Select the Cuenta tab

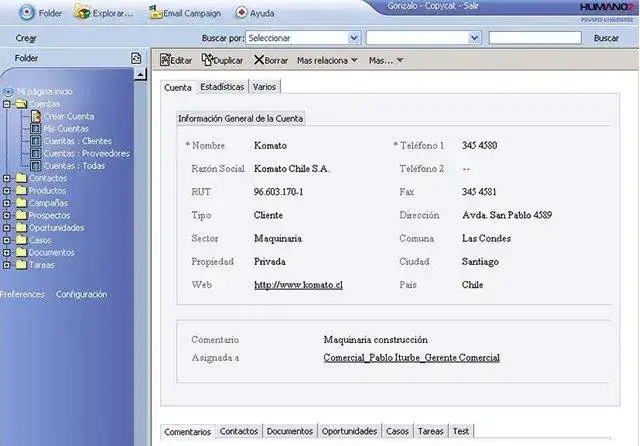pos(178,87)
